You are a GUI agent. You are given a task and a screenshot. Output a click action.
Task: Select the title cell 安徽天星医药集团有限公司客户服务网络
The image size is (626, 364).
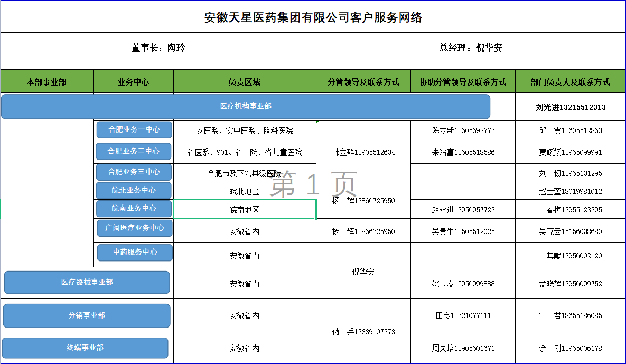pos(313,17)
